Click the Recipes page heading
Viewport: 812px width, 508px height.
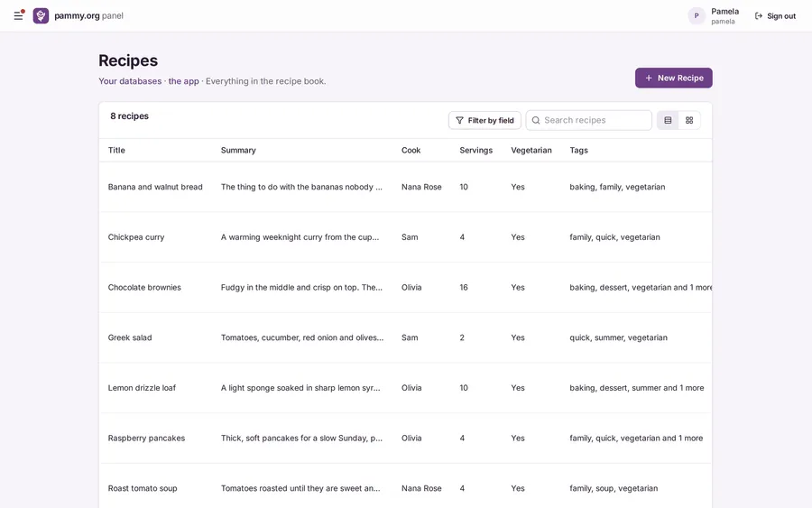tap(128, 60)
